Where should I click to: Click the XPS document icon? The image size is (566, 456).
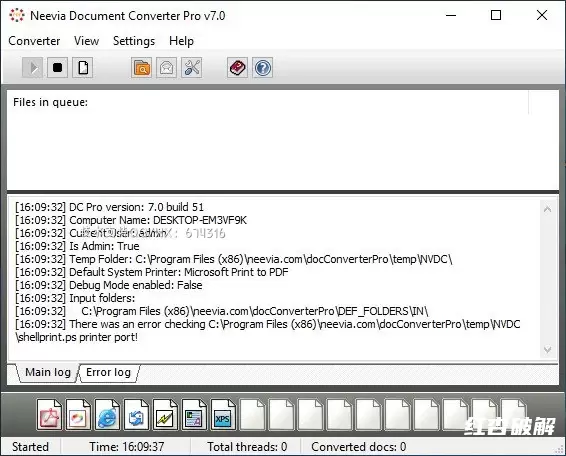(223, 414)
